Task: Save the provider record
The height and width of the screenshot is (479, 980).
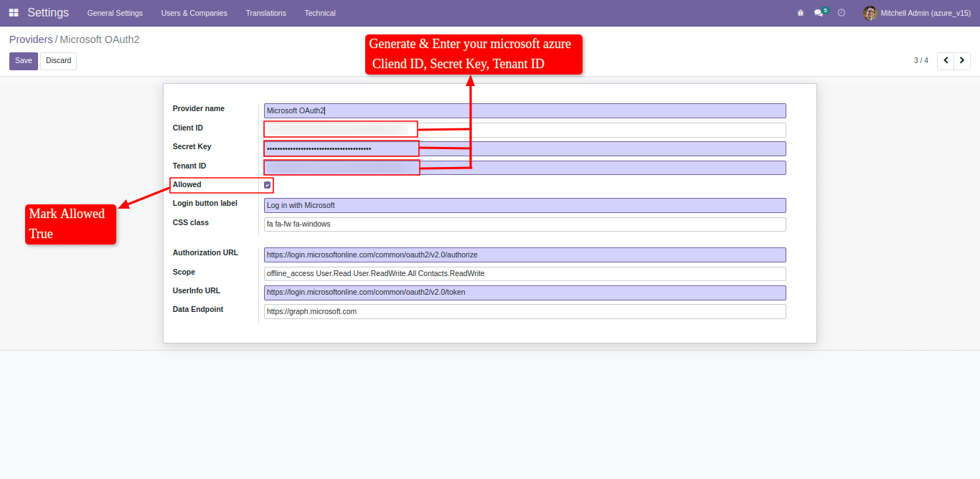Action: coord(24,61)
